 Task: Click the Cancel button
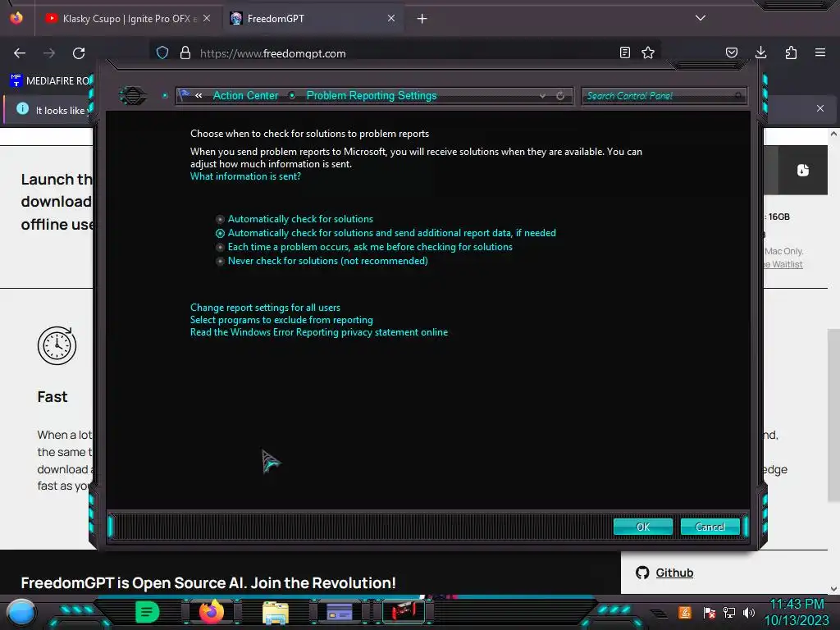[710, 527]
